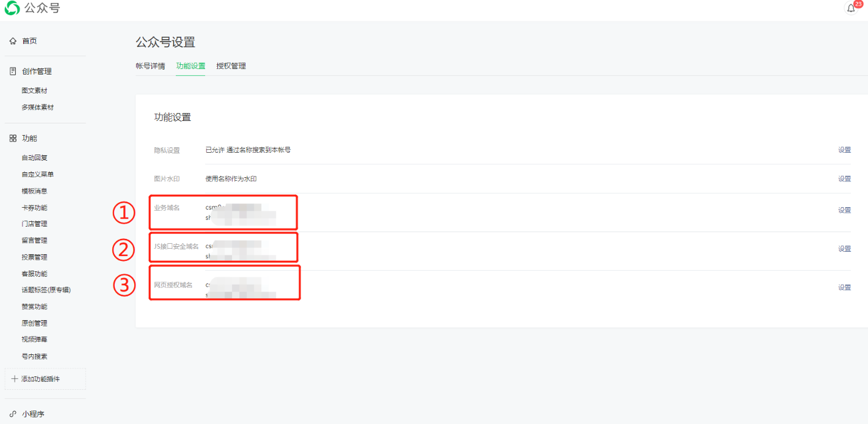Viewport: 868px width, 424px height.
Task: Click the plus icon for 添加功能插件
Action: click(15, 379)
